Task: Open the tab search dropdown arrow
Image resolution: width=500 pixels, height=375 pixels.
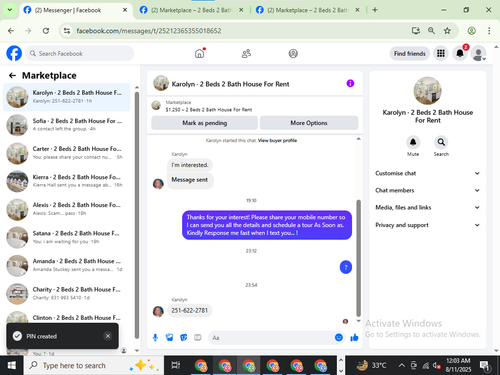Action: (x=10, y=10)
